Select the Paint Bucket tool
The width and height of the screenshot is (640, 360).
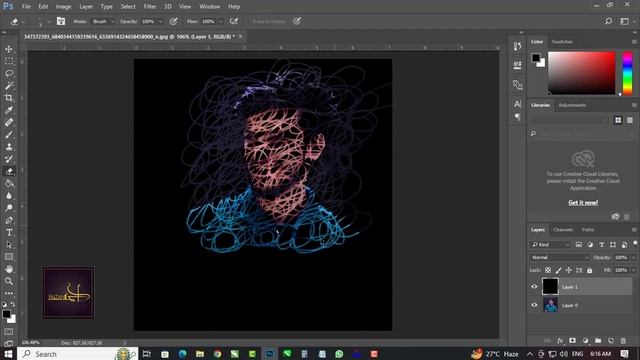point(9,184)
